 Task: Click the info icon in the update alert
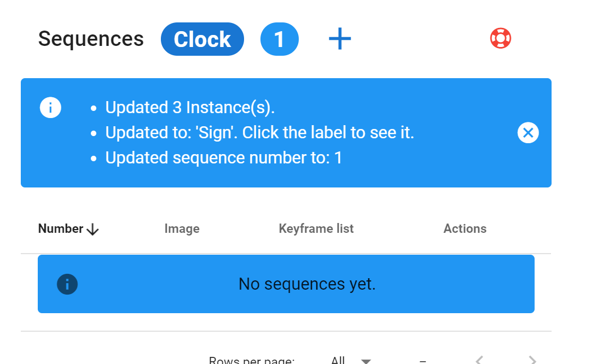pos(50,108)
